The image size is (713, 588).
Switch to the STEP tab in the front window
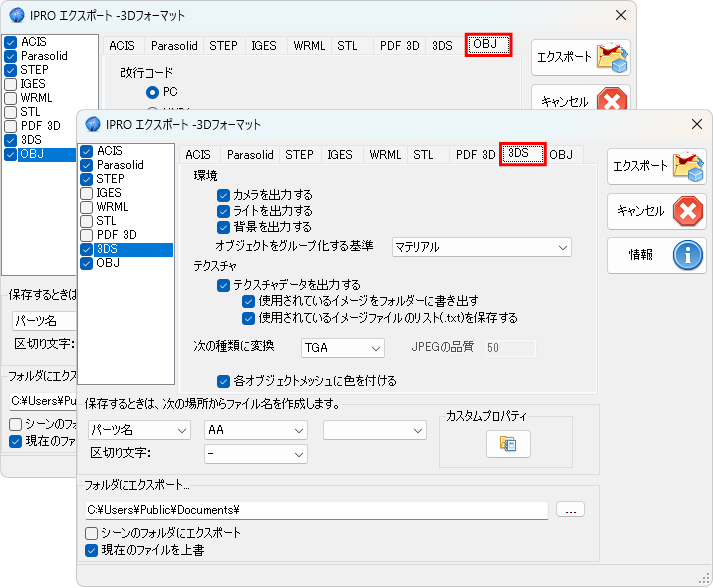(300, 155)
